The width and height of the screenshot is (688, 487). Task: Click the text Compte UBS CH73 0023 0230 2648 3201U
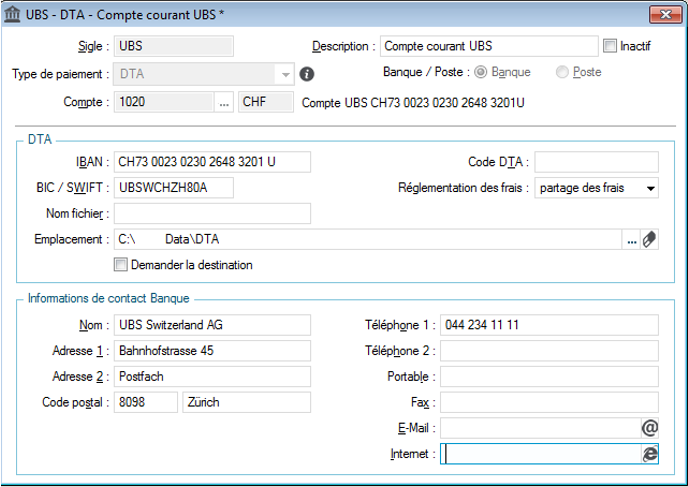click(x=413, y=103)
